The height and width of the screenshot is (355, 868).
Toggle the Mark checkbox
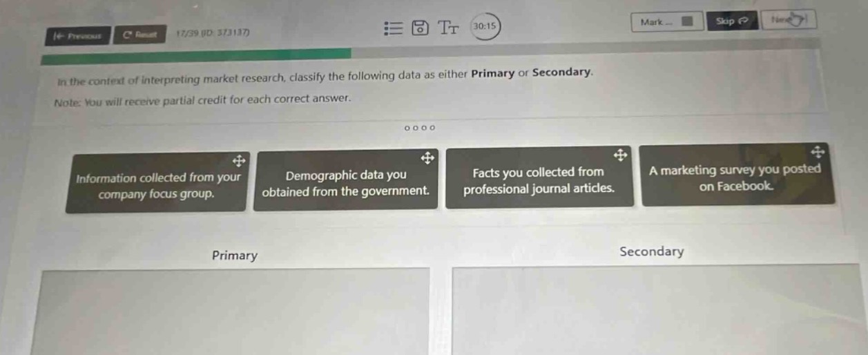point(686,22)
